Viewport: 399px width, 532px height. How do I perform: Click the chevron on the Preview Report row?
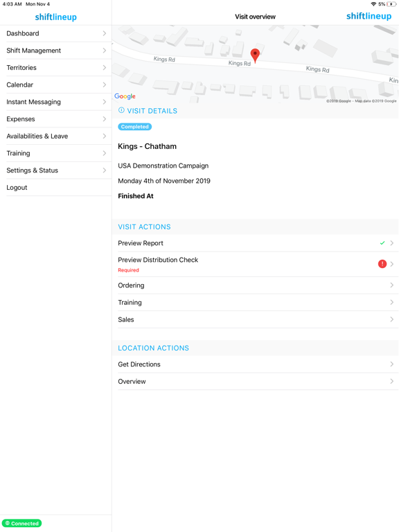(392, 243)
